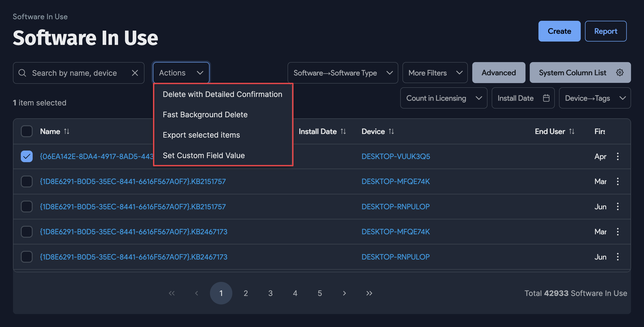The image size is (644, 327).
Task: Jump to last page with double-chevron icon
Action: 369,293
